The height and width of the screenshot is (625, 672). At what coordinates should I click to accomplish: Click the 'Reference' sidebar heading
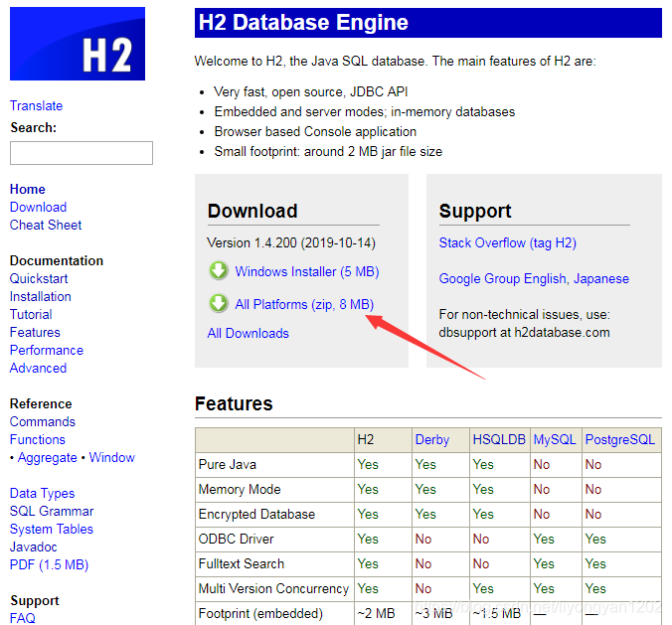pyautogui.click(x=41, y=403)
